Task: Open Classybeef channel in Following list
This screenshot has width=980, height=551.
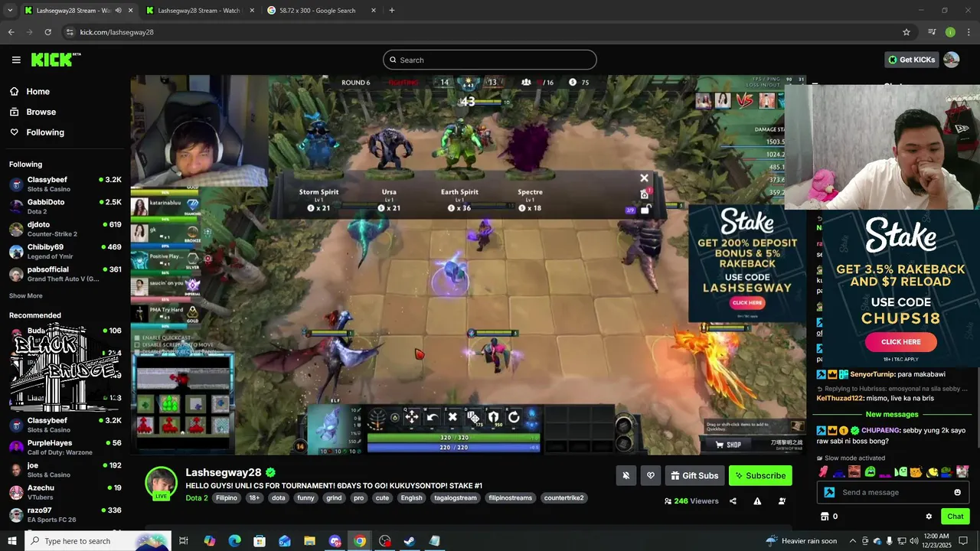Action: [65, 184]
